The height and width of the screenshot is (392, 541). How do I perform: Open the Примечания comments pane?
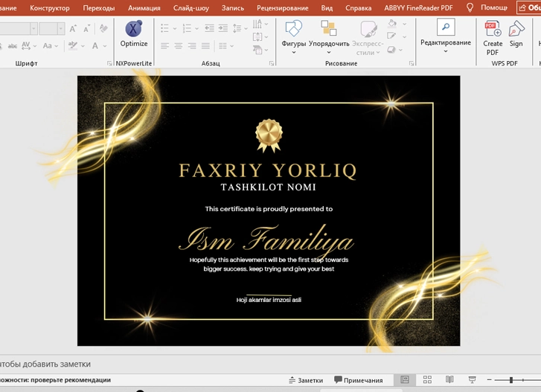click(x=359, y=380)
